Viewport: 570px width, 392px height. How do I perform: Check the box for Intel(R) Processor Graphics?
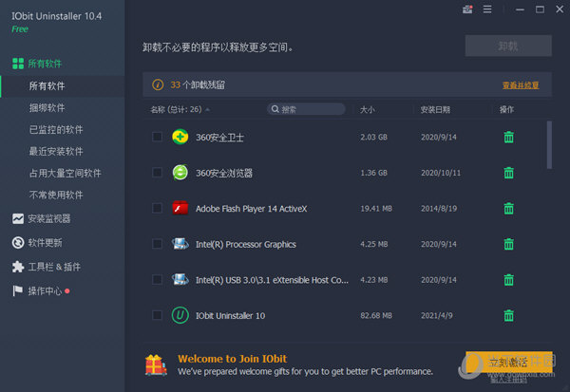pos(157,244)
